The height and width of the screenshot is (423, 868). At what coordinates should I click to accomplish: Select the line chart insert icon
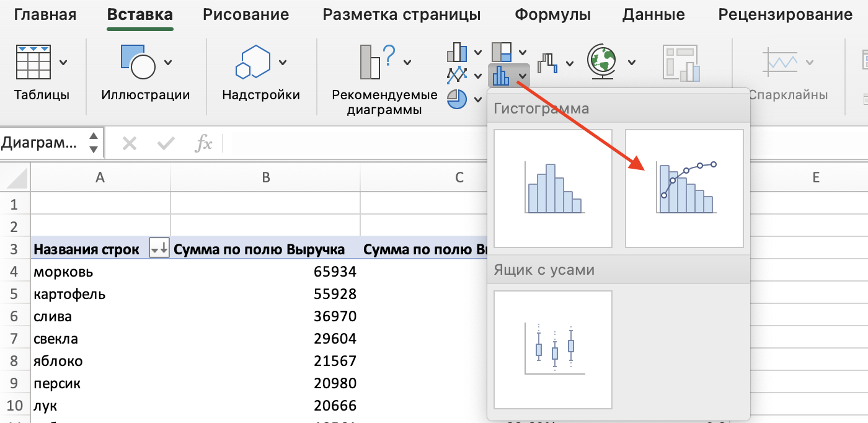[x=457, y=75]
